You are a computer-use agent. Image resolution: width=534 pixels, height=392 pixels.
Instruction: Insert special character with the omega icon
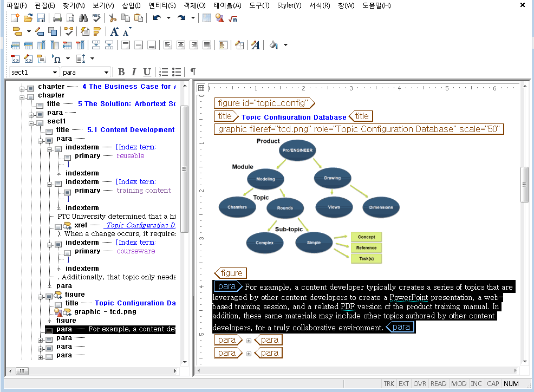[x=56, y=59]
